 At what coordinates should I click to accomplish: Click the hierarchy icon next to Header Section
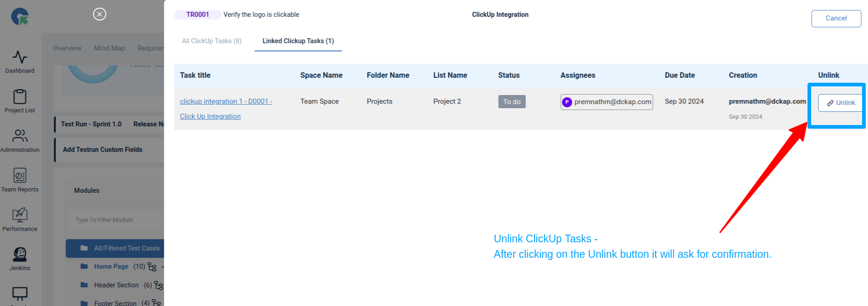159,286
